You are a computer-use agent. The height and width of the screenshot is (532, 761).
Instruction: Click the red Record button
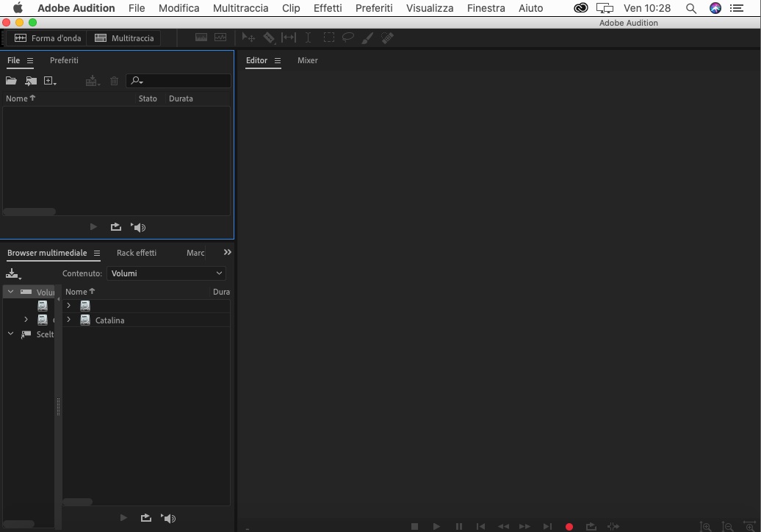click(x=569, y=527)
